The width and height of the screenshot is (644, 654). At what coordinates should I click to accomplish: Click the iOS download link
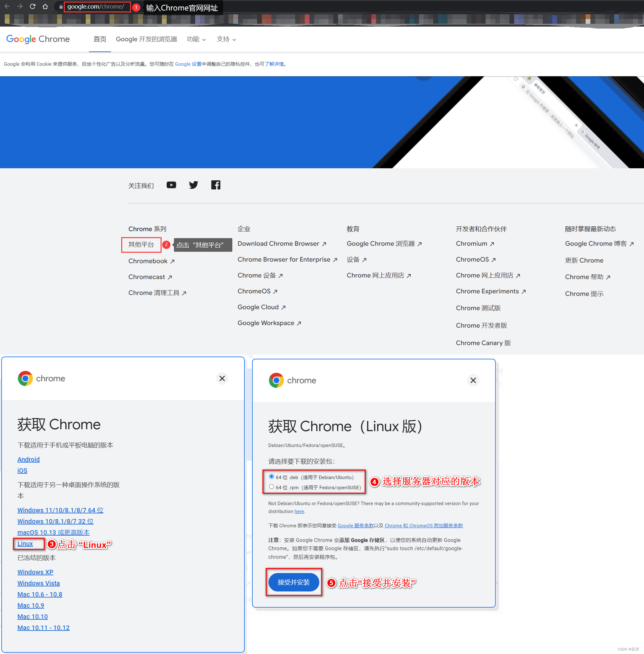22,470
